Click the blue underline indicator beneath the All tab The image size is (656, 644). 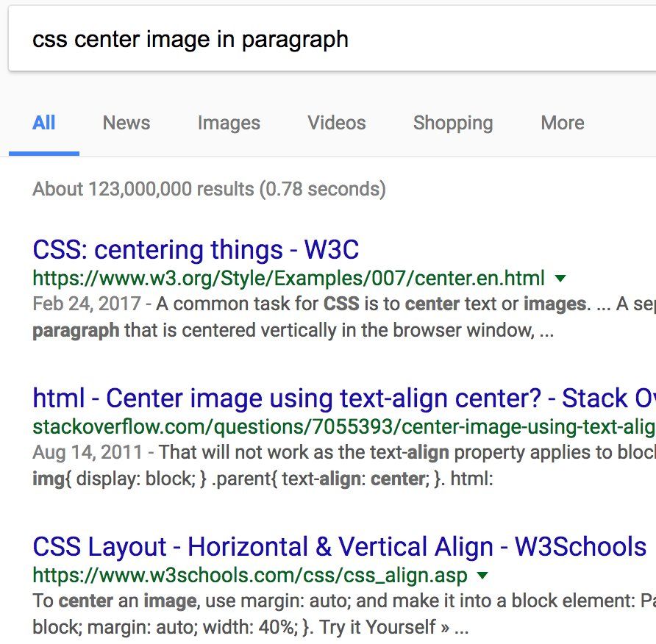point(44,154)
